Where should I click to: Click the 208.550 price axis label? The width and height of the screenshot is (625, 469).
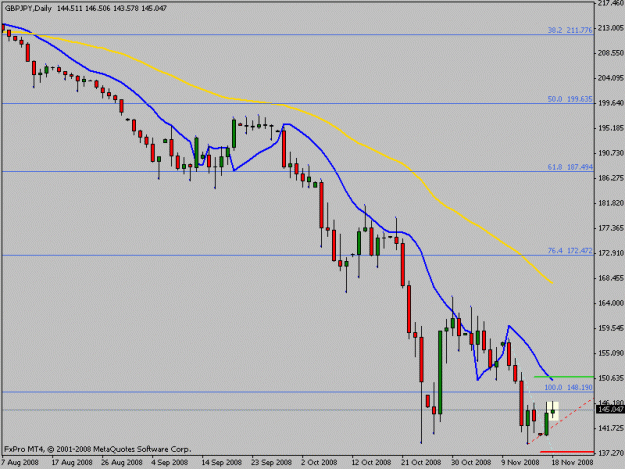click(610, 53)
